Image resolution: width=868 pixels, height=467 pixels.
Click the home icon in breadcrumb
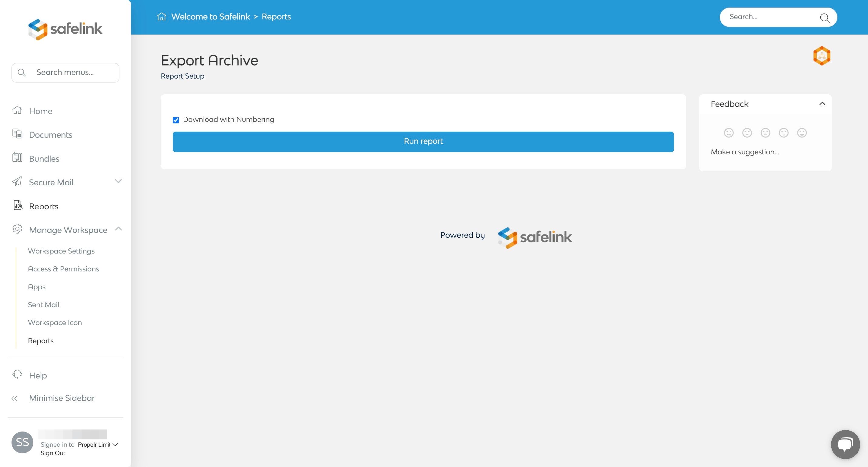pos(162,16)
